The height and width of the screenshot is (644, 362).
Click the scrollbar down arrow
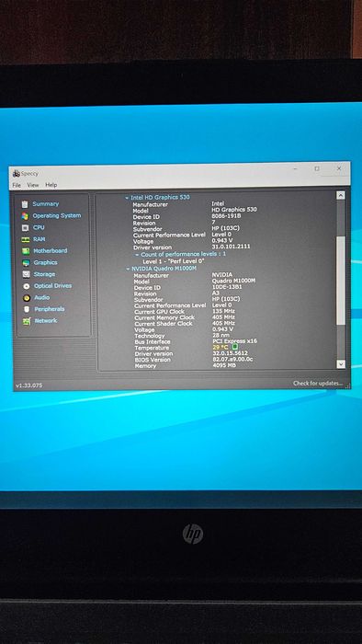coord(341,364)
